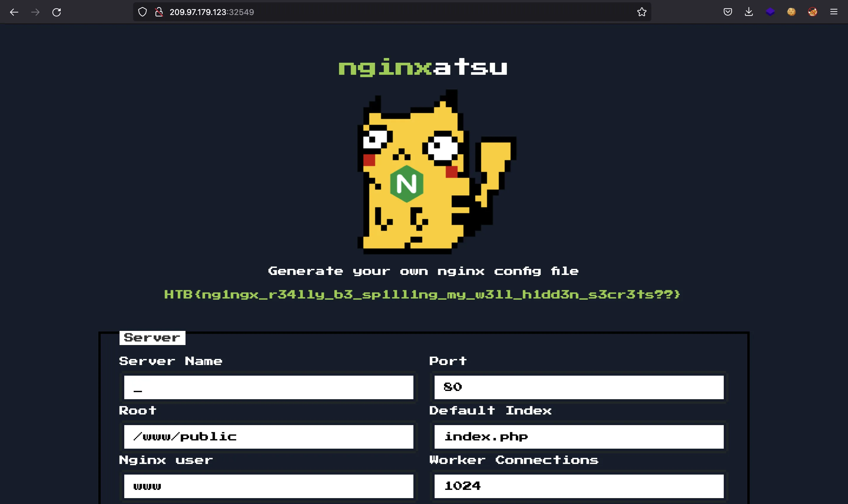The image size is (848, 504).
Task: Click the Default Index field index.php
Action: (579, 437)
